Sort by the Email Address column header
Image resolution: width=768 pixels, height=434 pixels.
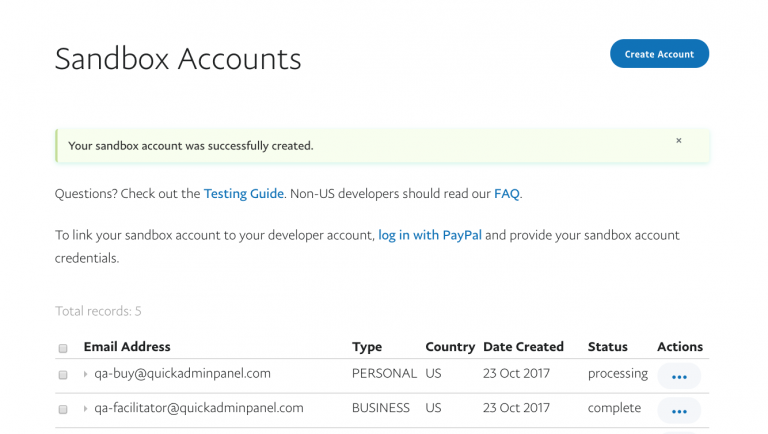[x=127, y=347]
